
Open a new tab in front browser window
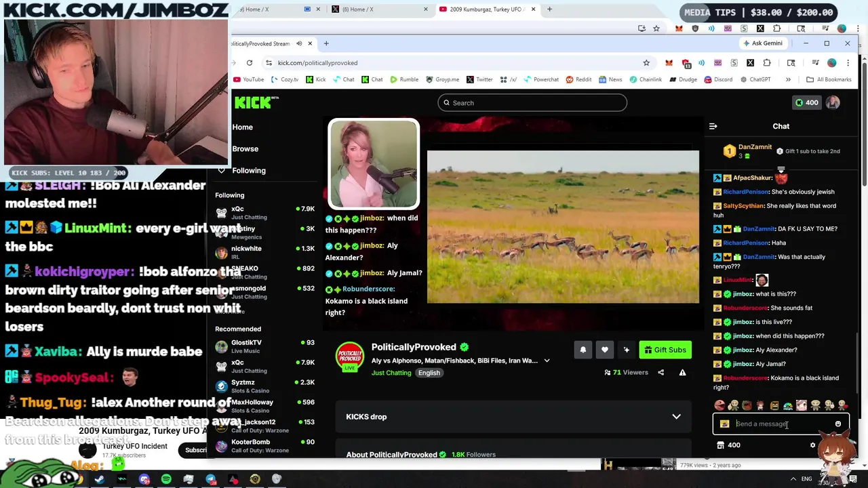click(326, 43)
